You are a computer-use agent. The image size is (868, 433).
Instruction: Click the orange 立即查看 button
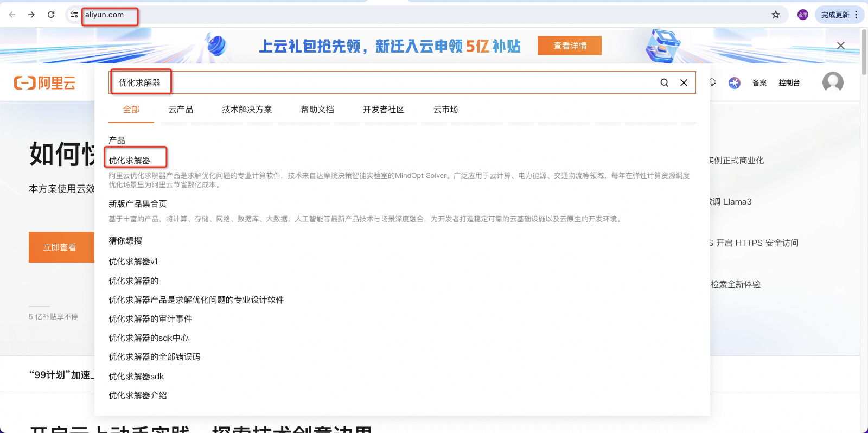(x=61, y=247)
